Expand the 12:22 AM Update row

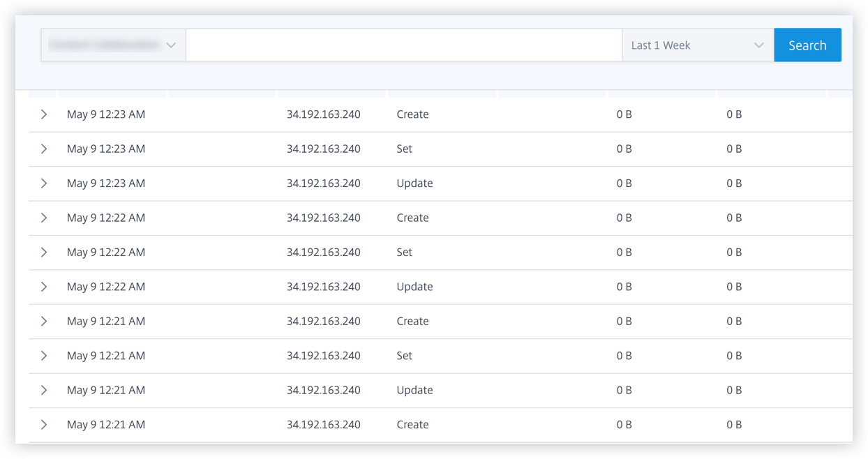44,287
